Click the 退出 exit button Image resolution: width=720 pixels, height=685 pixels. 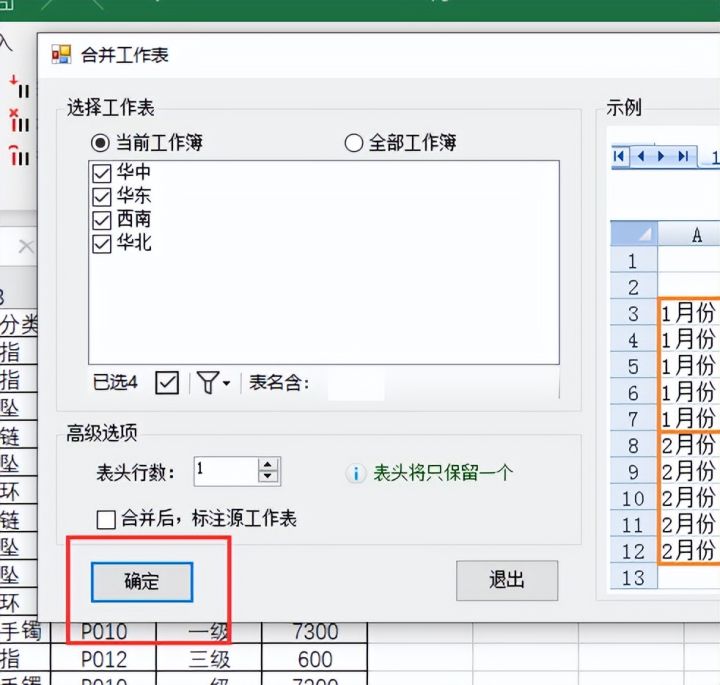(507, 580)
